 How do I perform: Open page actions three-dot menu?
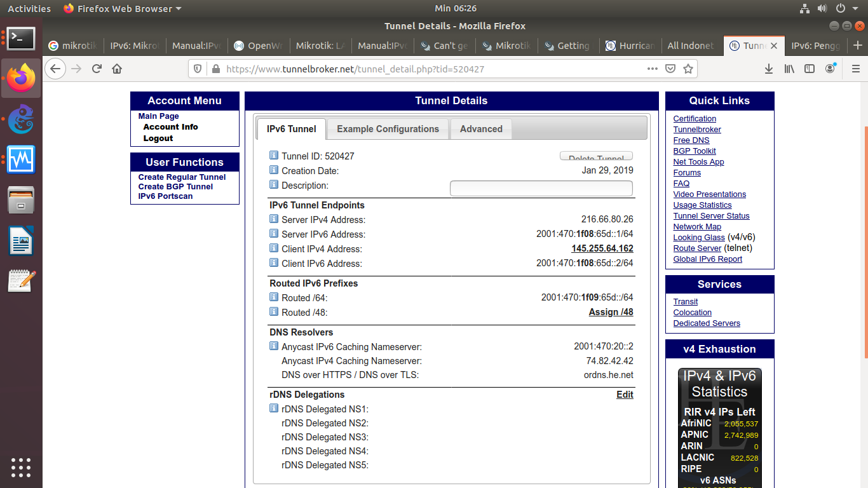click(653, 69)
